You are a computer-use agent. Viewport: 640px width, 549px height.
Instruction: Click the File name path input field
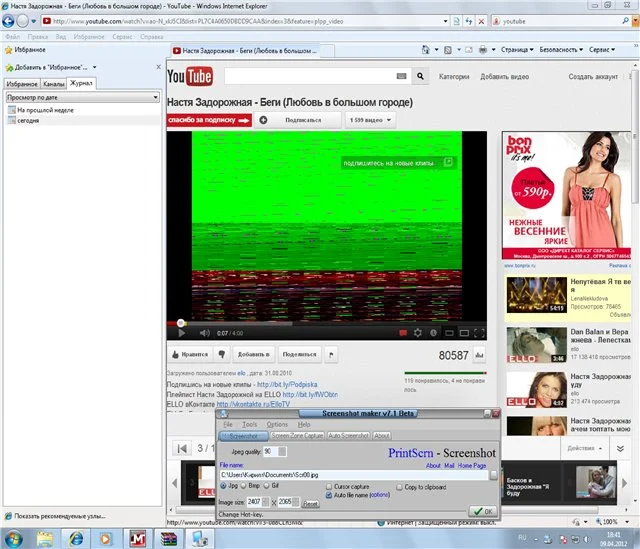pyautogui.click(x=354, y=475)
